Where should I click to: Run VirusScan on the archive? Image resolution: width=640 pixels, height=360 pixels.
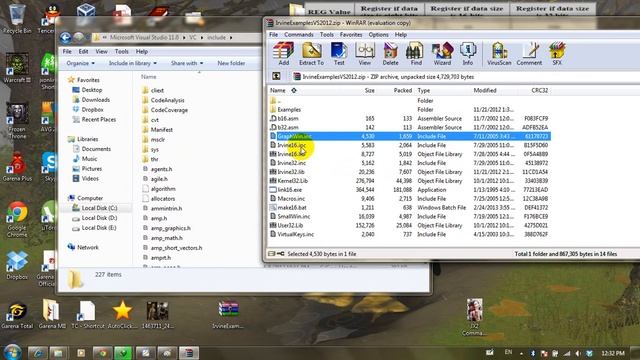pos(499,53)
